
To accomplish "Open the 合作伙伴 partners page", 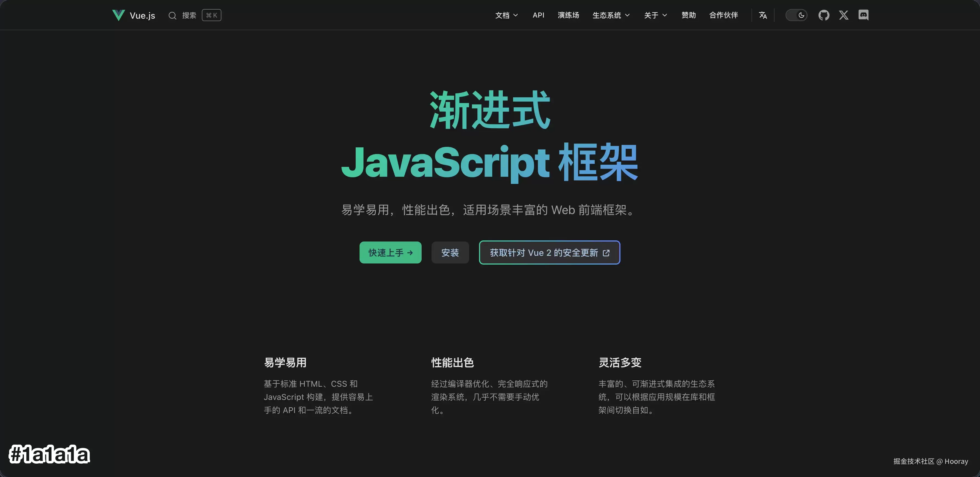I will tap(723, 15).
